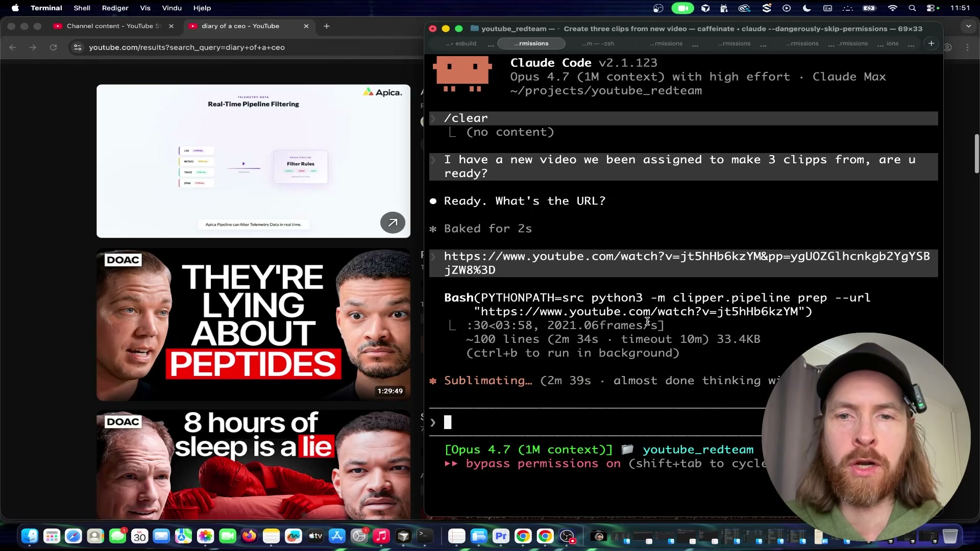Open the Apica ad external link arrow
Screen dimensions: 980x551
(x=393, y=222)
